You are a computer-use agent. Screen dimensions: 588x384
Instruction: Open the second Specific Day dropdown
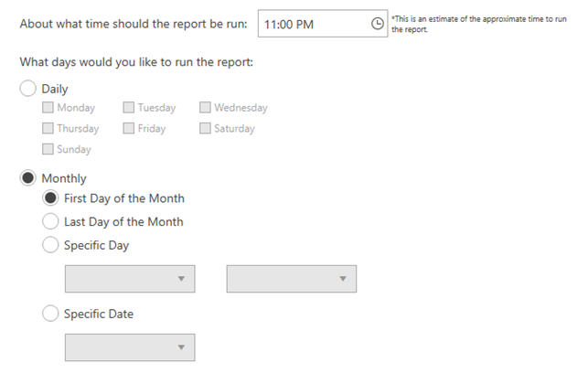coord(292,279)
